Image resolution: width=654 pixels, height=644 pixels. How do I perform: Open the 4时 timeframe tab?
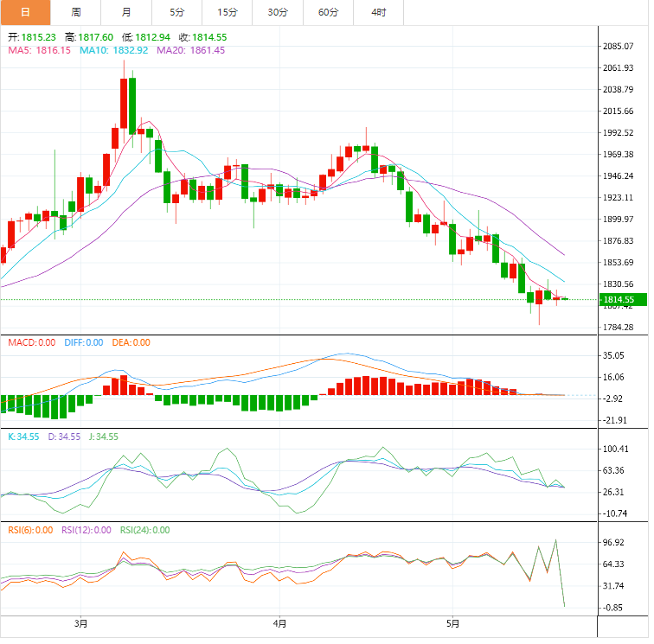click(x=379, y=12)
